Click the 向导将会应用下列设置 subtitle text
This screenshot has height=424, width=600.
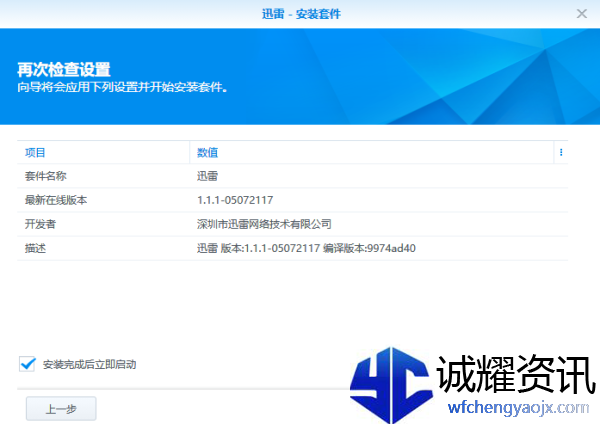(122, 87)
